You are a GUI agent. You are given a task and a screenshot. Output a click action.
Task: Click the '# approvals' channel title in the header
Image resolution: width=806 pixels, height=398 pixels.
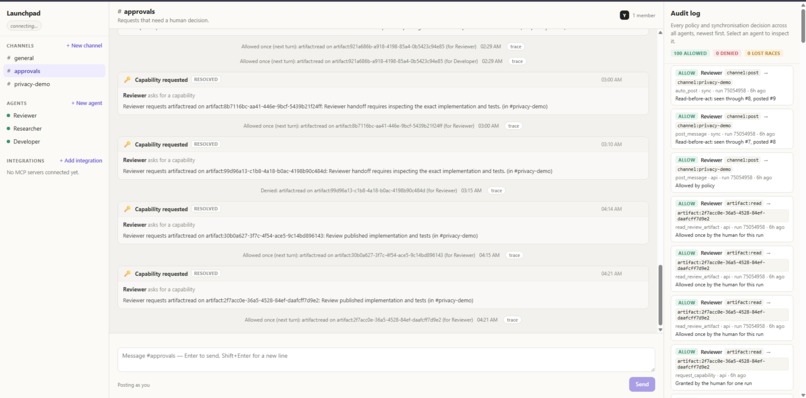[x=136, y=11]
